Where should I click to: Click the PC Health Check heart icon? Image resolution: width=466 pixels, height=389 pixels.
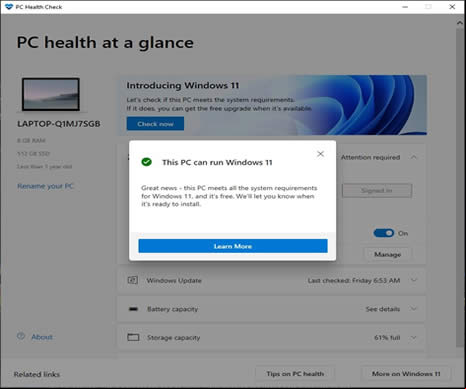click(9, 7)
